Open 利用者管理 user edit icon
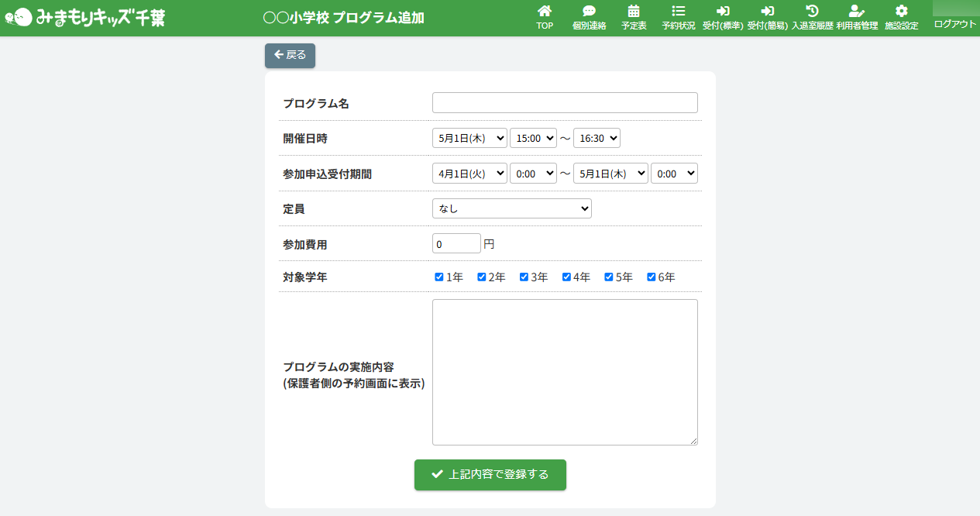Image resolution: width=980 pixels, height=516 pixels. tap(856, 11)
